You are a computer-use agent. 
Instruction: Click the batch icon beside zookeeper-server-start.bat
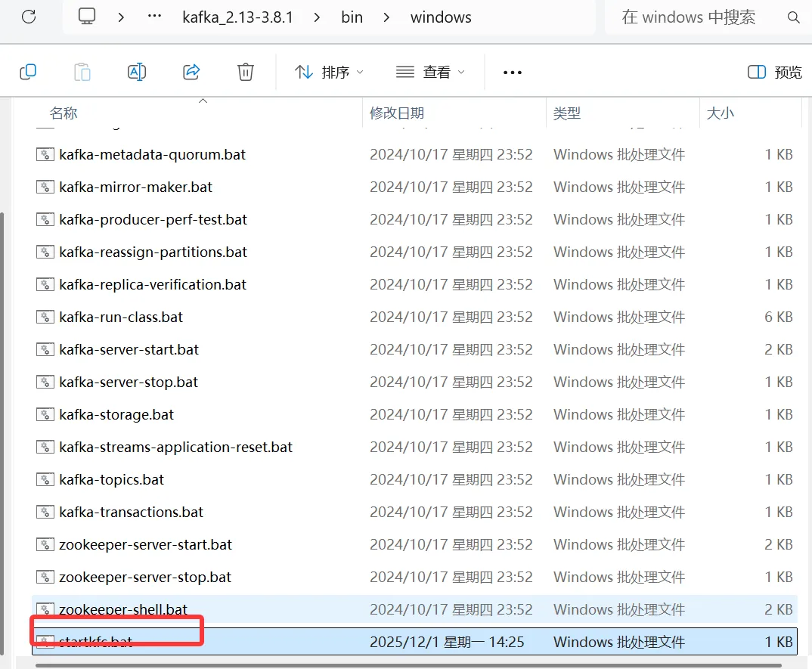point(45,545)
